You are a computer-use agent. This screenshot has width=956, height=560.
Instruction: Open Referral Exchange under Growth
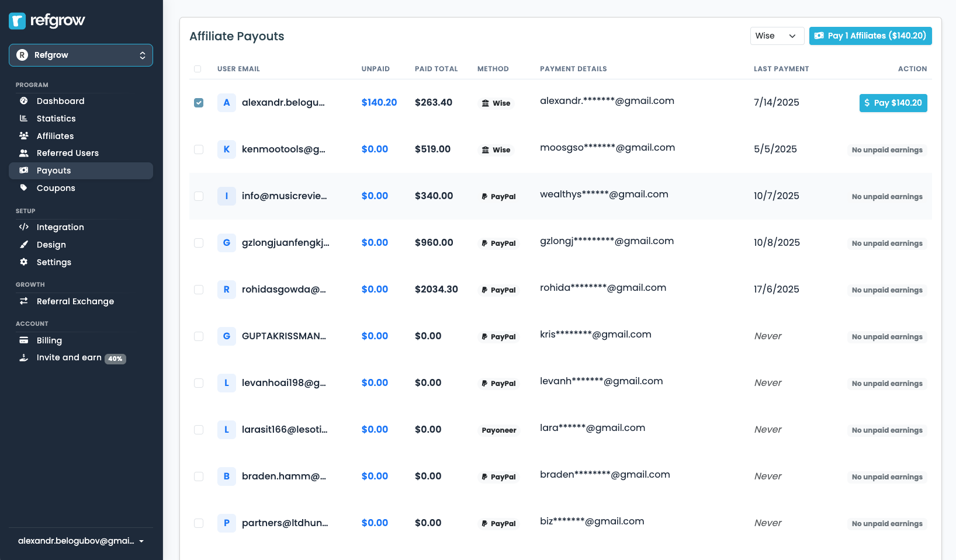75,301
